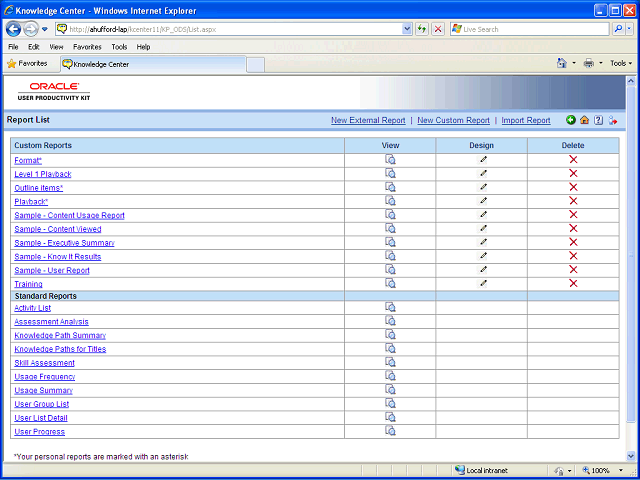
Task: View the Knowledge Path Summary report
Action: (390, 335)
